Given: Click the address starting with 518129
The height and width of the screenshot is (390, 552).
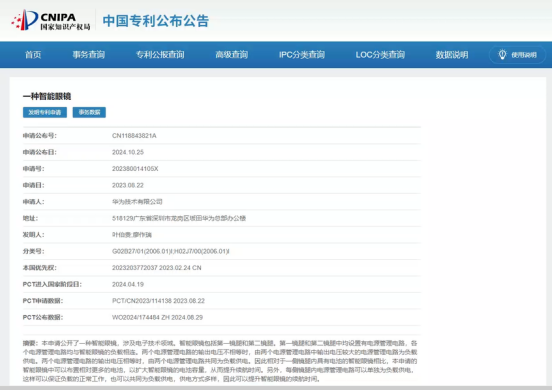Looking at the screenshot, I should (x=179, y=218).
